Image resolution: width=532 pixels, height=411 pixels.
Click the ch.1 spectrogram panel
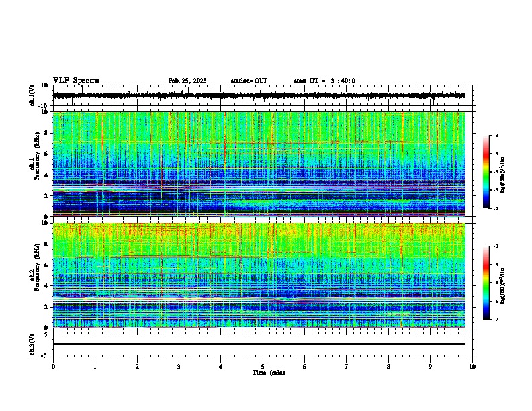pos(259,164)
